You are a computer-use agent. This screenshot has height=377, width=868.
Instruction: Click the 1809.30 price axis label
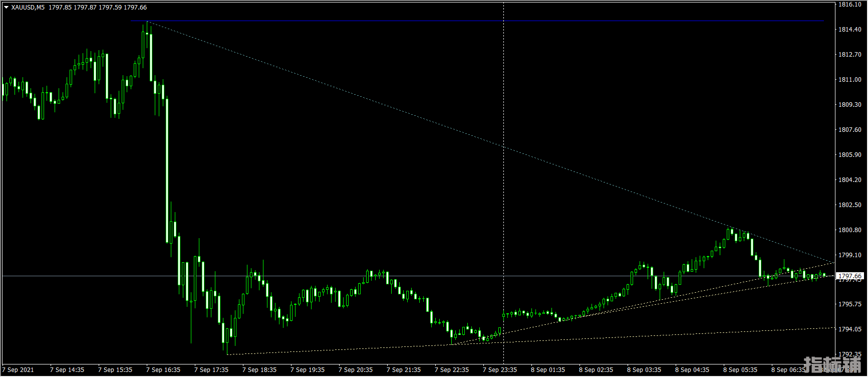coord(850,105)
